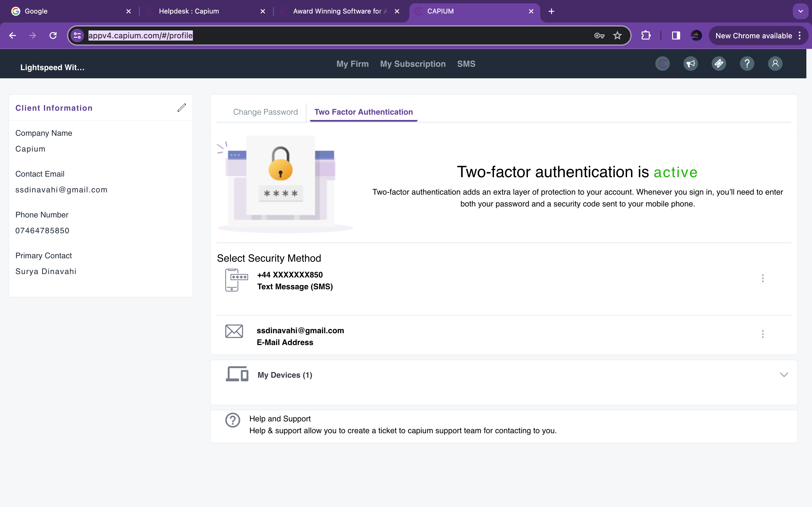Open the Chrome extensions puzzle icon
The image size is (812, 507).
click(x=646, y=35)
